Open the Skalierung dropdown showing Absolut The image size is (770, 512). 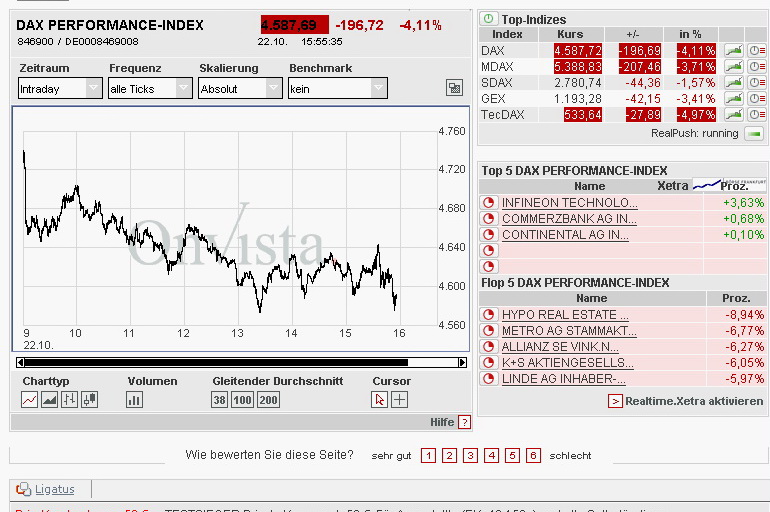pos(240,89)
